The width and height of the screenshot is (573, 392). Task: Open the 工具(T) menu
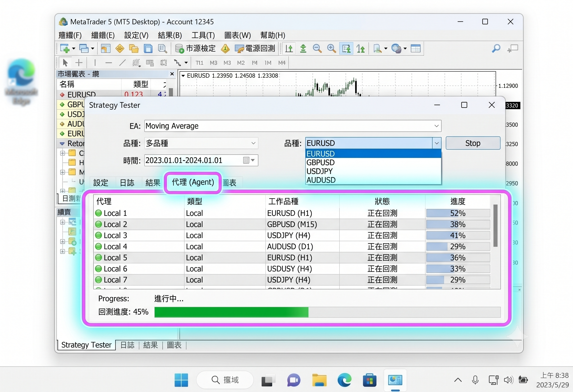click(203, 35)
